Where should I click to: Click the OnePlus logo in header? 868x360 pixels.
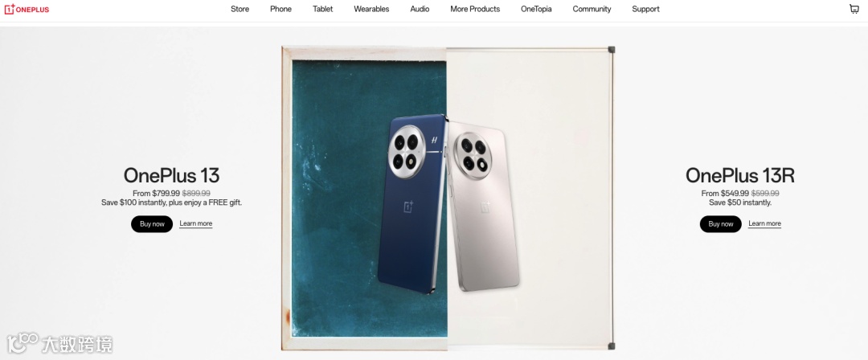[x=27, y=9]
